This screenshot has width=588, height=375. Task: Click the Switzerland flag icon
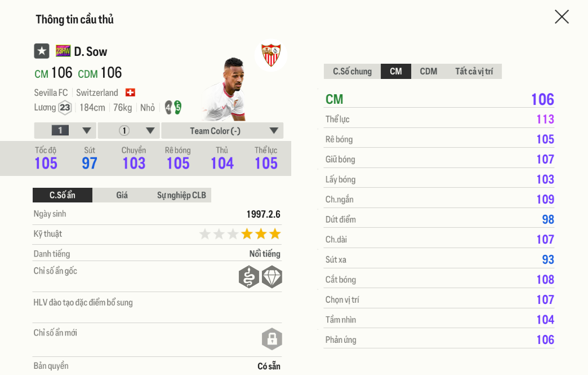click(130, 92)
